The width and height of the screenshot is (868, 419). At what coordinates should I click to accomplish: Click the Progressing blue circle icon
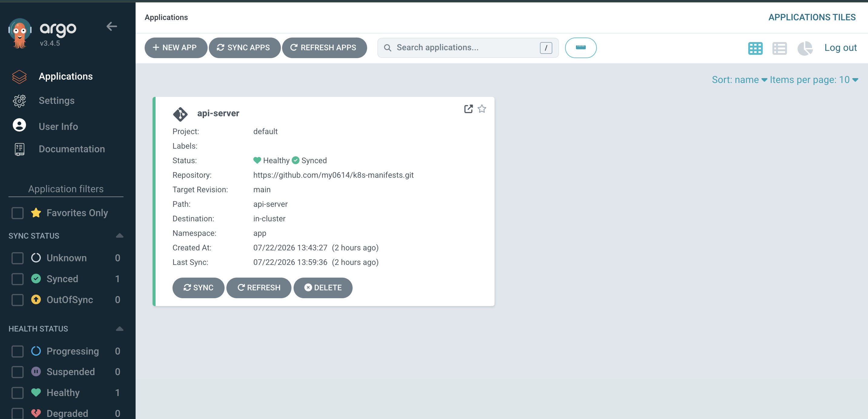[x=36, y=351]
